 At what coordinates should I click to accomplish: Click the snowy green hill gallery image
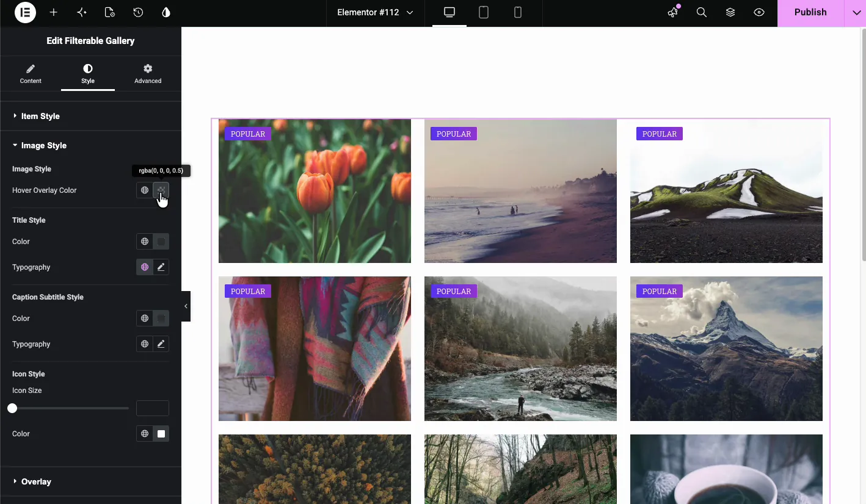[x=726, y=191]
